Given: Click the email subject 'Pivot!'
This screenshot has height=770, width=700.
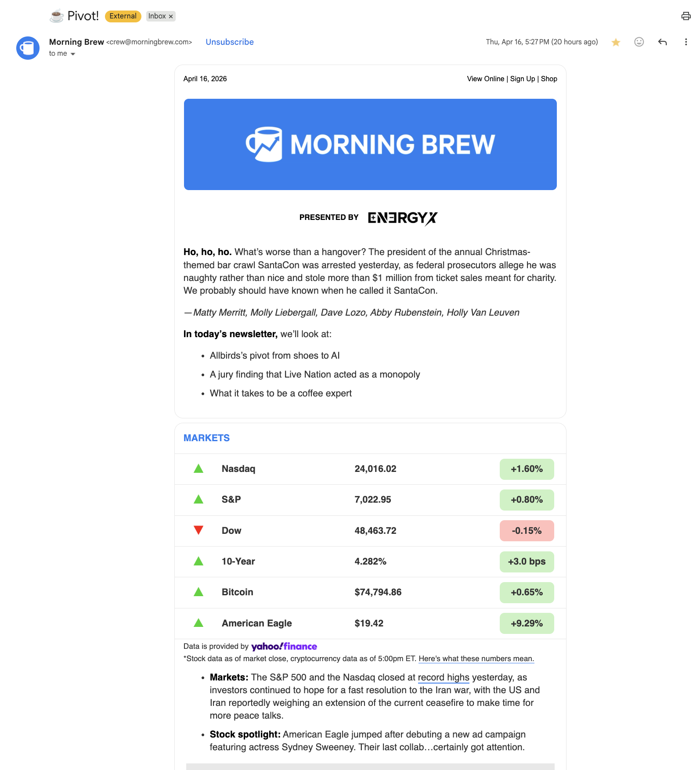Looking at the screenshot, I should 83,16.
